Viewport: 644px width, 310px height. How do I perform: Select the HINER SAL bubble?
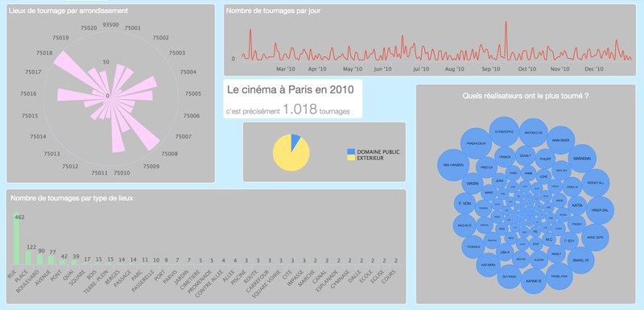[600, 210]
